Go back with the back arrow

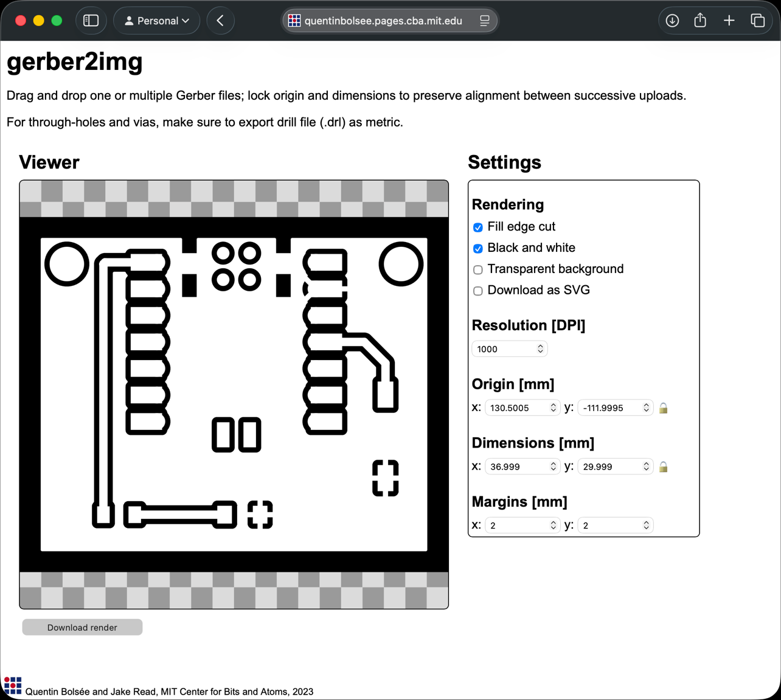[221, 21]
